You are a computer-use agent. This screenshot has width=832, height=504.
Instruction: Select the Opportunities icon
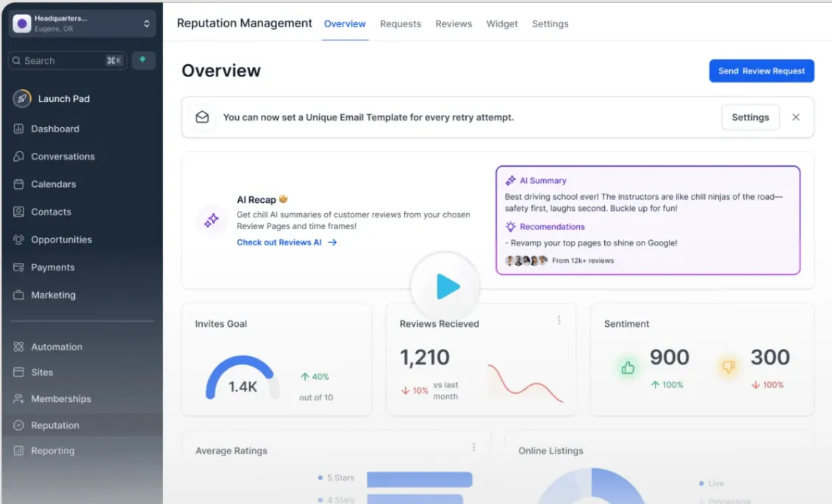tap(18, 240)
